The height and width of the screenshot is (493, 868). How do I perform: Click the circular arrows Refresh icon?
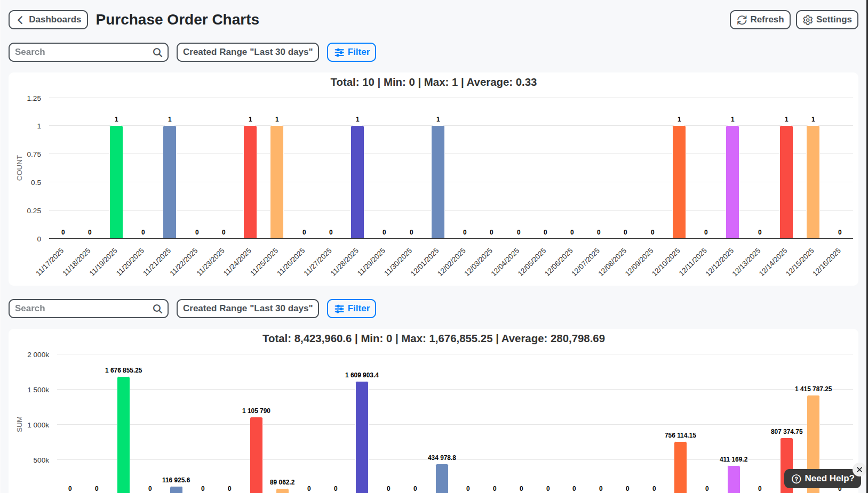coord(742,20)
